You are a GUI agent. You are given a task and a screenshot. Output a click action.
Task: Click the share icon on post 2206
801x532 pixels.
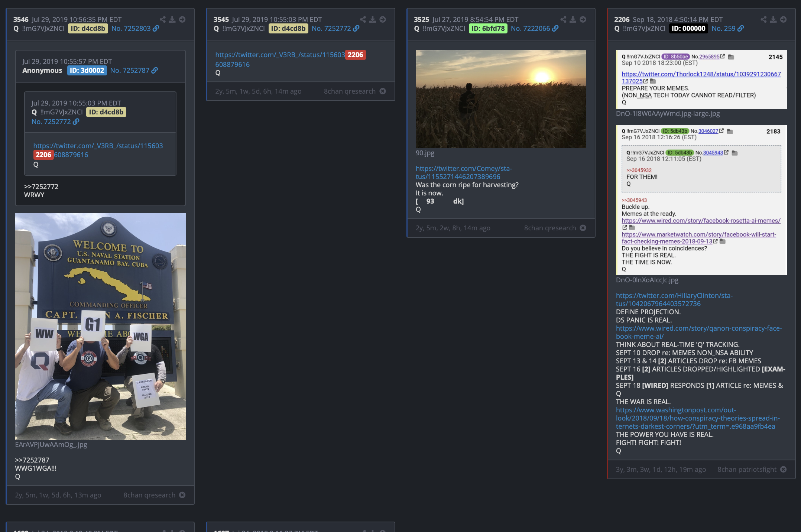[763, 19]
